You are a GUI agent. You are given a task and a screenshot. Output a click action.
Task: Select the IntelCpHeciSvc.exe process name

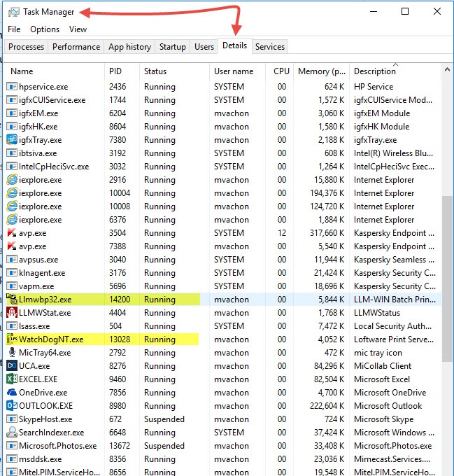tap(54, 167)
